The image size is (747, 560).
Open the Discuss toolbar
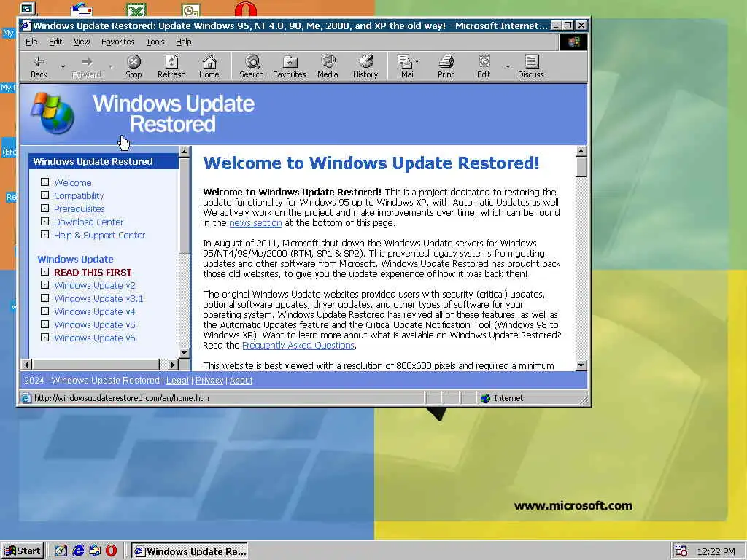531,66
